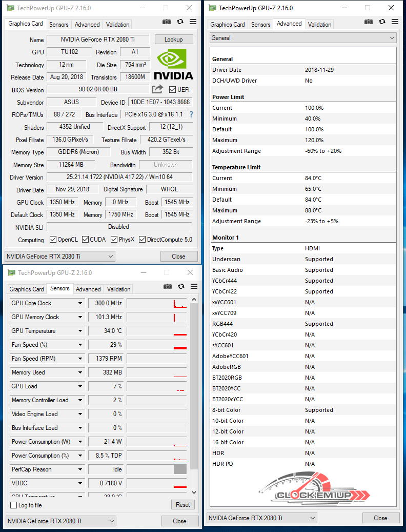Switch to Validation tab in Sensors window
Image resolution: width=406 pixels, height=532 pixels.
pos(118,289)
